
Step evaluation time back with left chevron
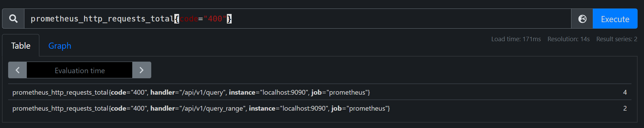click(18, 70)
